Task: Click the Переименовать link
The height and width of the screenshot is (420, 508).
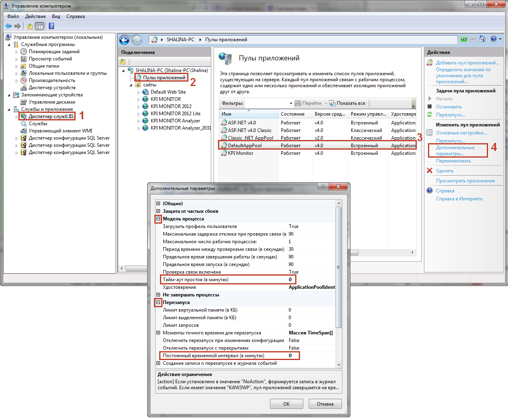Action: point(453,160)
